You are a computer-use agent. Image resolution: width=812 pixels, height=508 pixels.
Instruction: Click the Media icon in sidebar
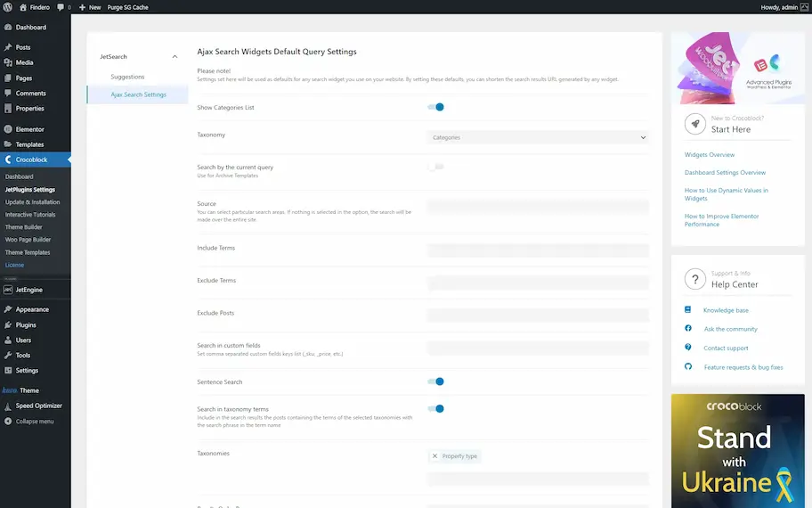[x=8, y=62]
